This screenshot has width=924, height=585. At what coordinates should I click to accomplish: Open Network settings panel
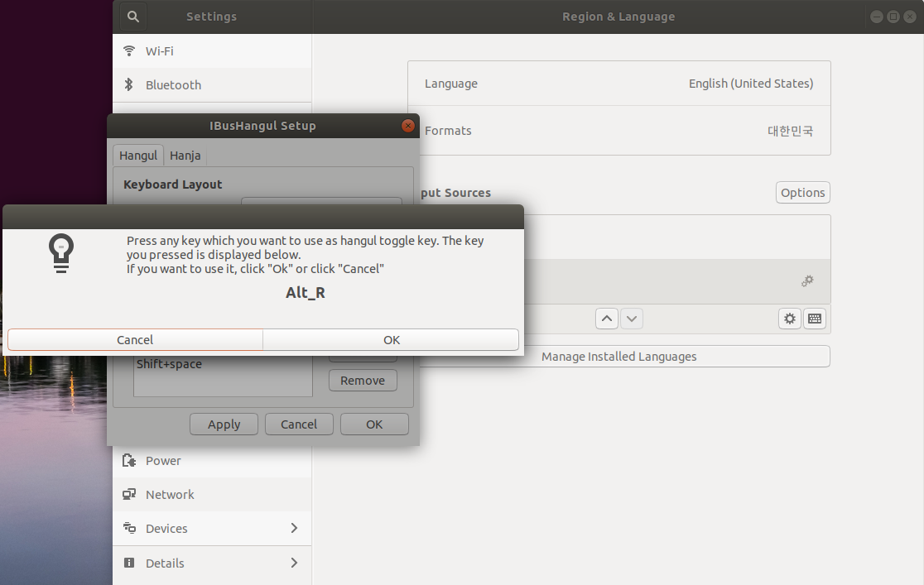tap(212, 494)
